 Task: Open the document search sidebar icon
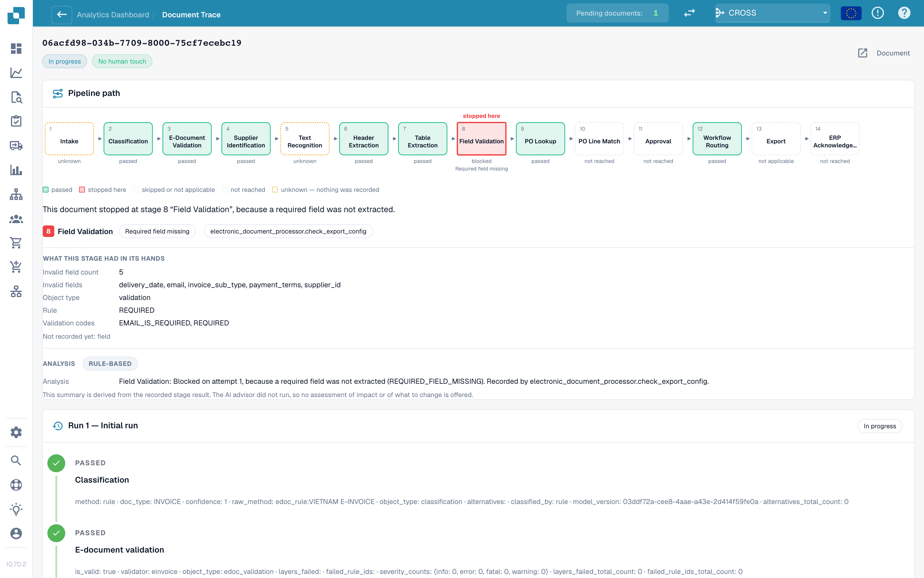coord(16,97)
